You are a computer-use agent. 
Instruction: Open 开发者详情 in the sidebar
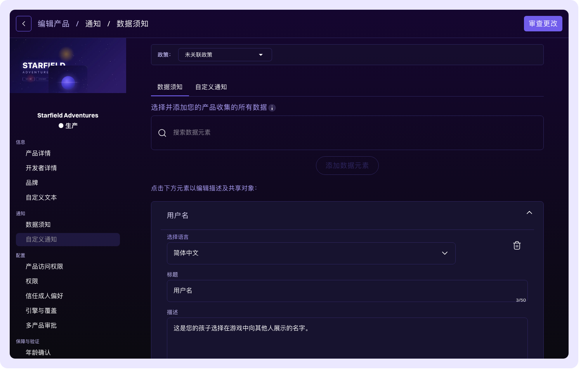pyautogui.click(x=68, y=168)
